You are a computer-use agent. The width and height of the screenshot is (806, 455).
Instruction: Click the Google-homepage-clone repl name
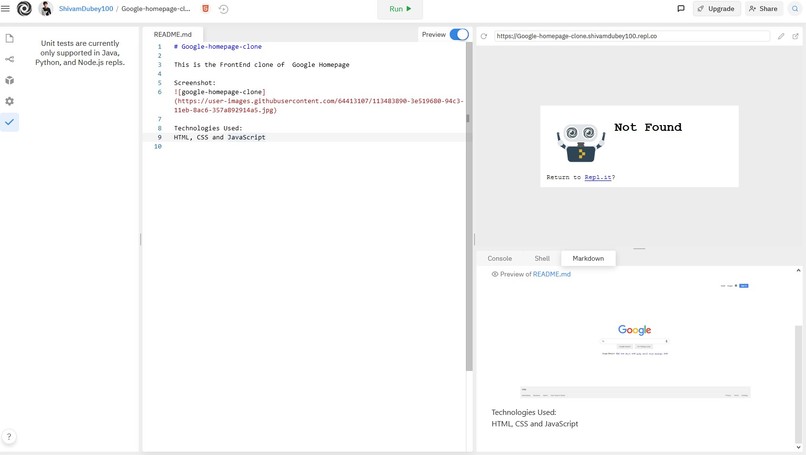(x=156, y=9)
